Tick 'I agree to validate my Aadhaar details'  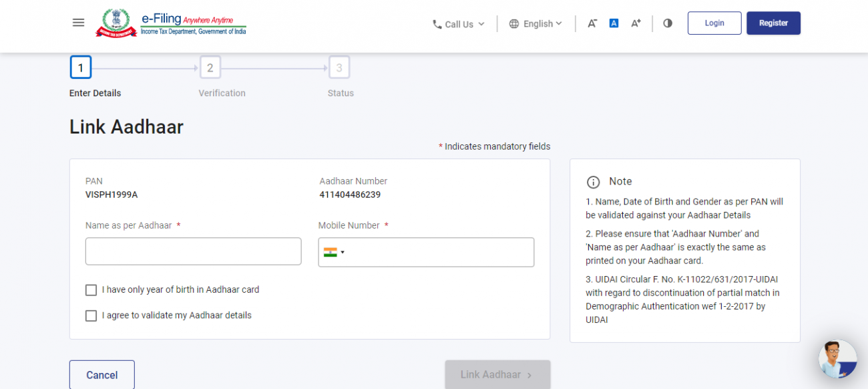point(91,315)
